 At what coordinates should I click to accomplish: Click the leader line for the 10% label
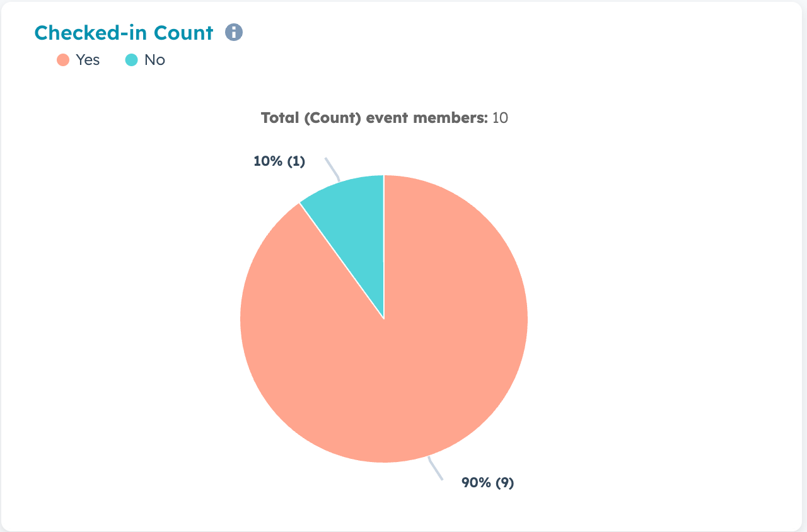tap(332, 168)
